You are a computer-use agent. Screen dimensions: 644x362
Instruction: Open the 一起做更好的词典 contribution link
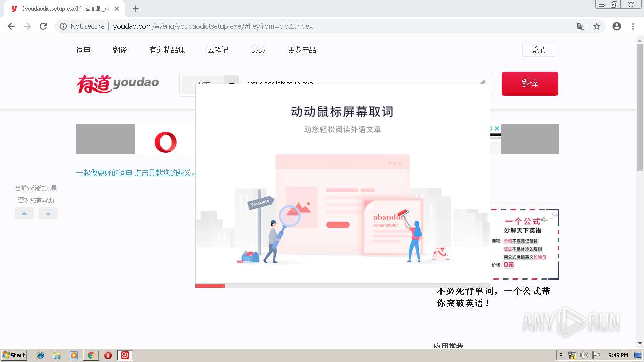[136, 172]
